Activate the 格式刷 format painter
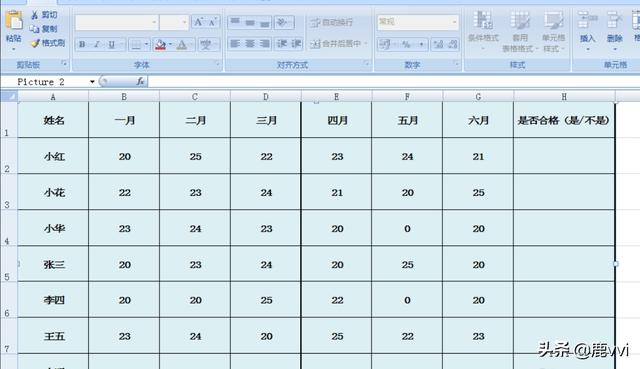 pyautogui.click(x=48, y=42)
